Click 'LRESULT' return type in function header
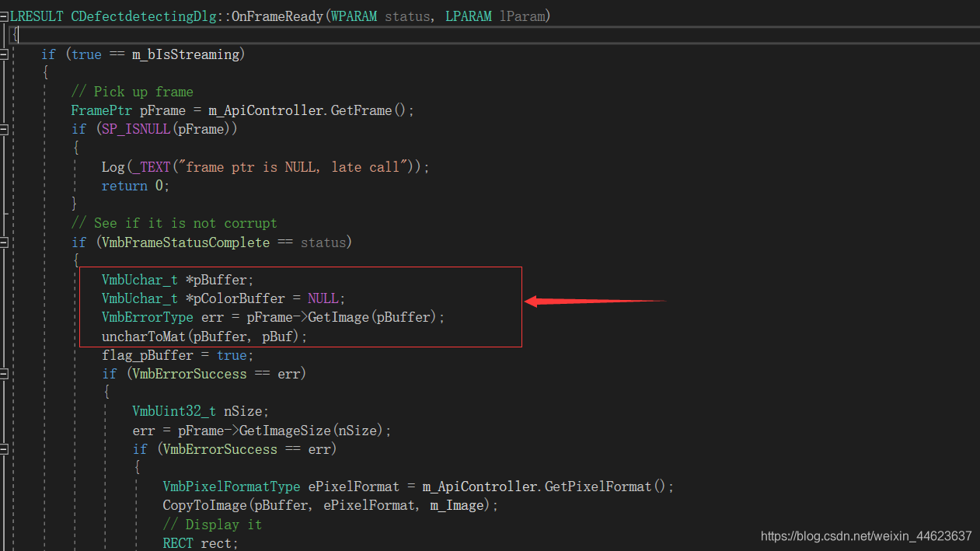The image size is (980, 551). [37, 16]
